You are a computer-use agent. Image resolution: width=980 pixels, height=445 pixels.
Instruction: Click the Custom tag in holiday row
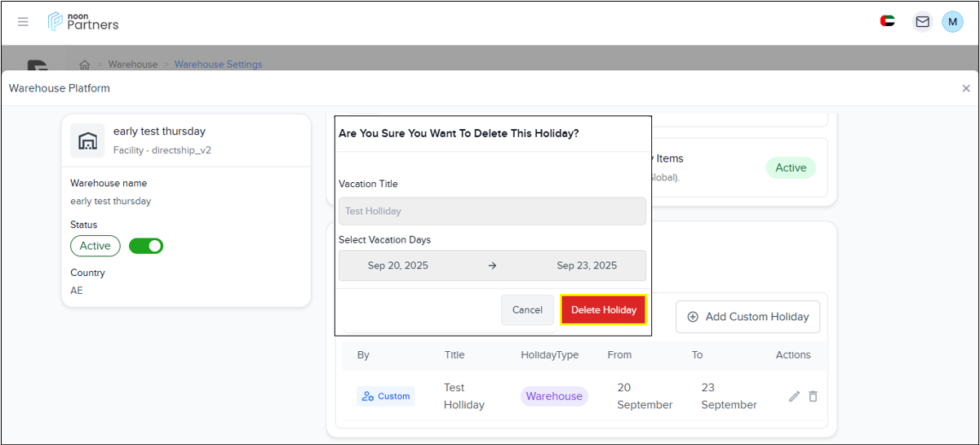point(385,396)
